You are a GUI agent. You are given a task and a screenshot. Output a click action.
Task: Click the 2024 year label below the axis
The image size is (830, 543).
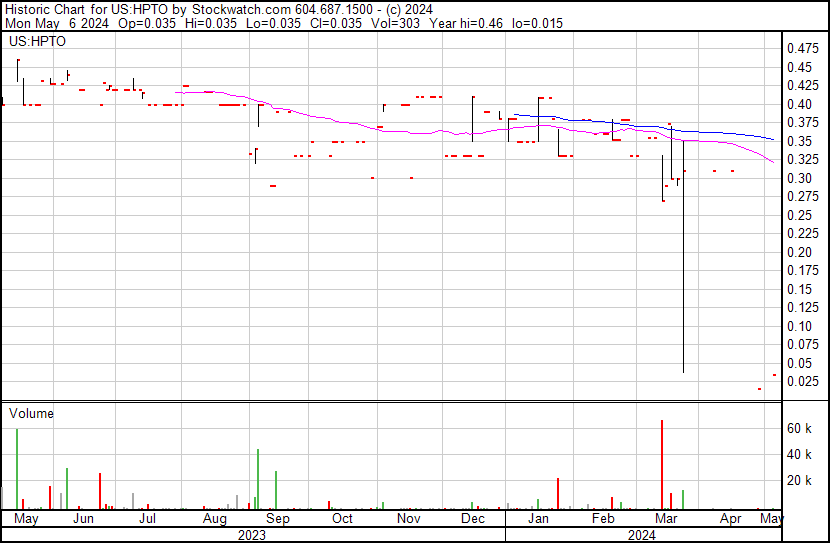point(642,535)
